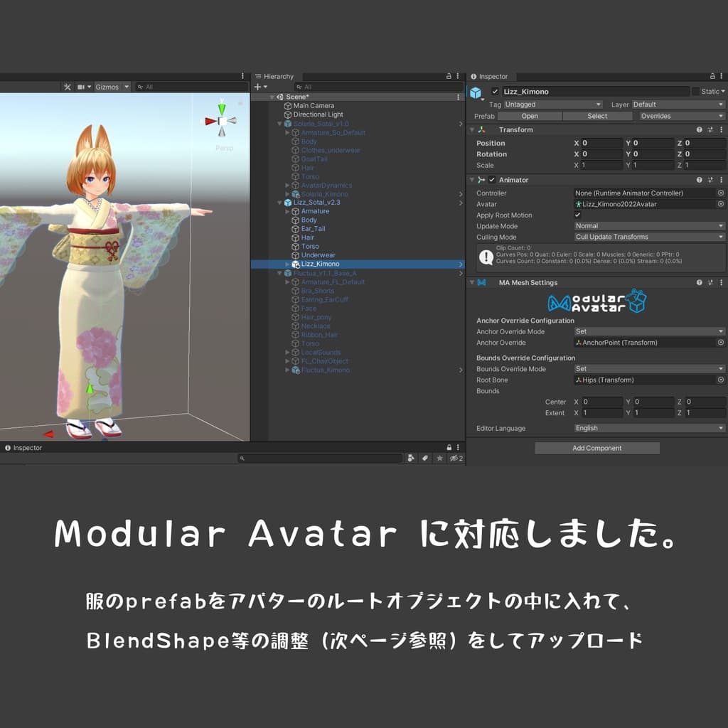
Task: Collapse Lizz_Sotai_v2.3 object
Action: point(279,203)
